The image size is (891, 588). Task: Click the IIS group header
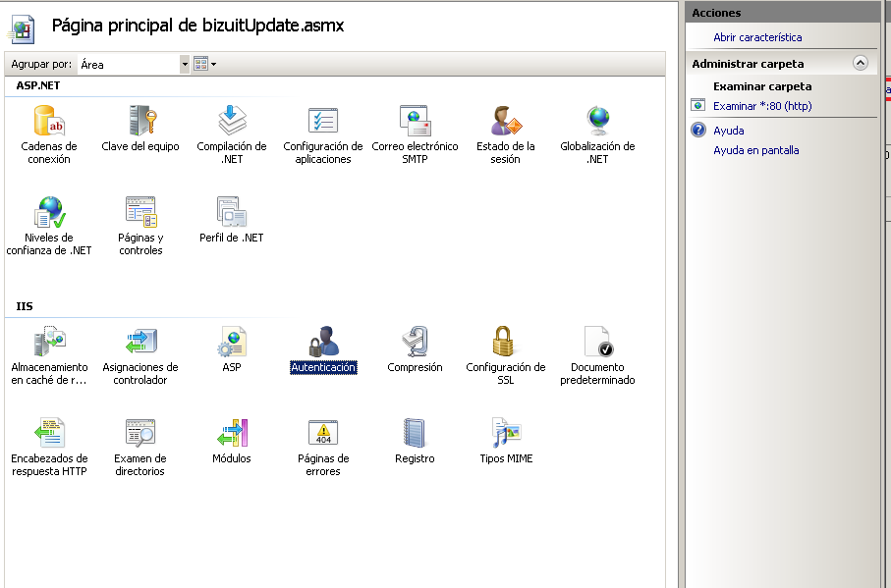coord(25,306)
